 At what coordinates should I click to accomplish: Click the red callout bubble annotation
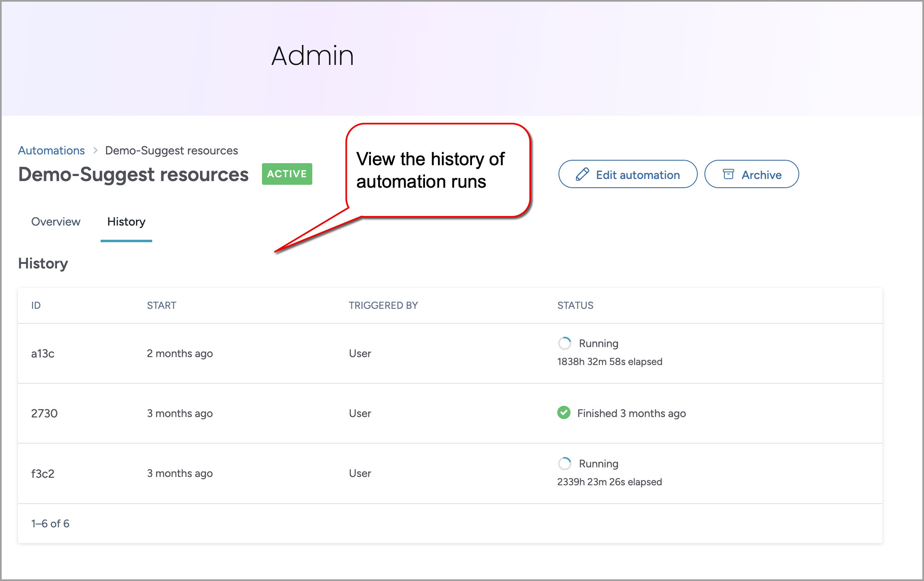tap(439, 170)
